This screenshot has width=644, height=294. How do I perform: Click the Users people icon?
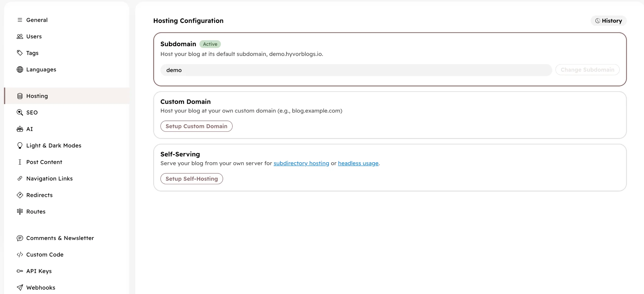click(20, 36)
